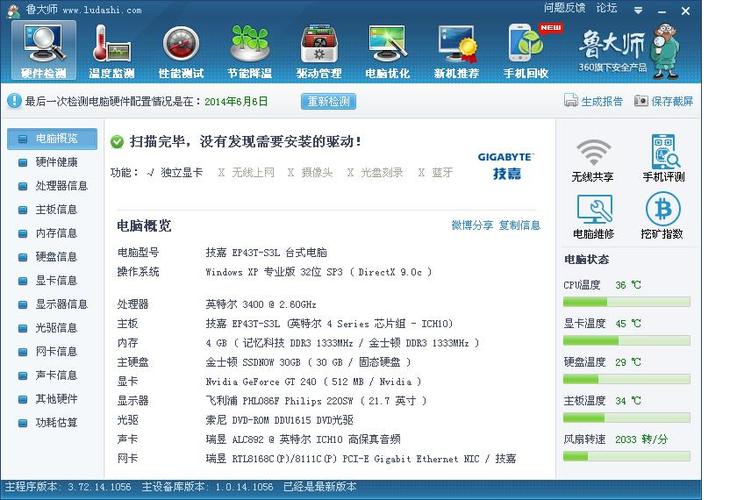The image size is (737, 500).
Task: Click the 独立显卡 feature indicator
Action: (175, 172)
